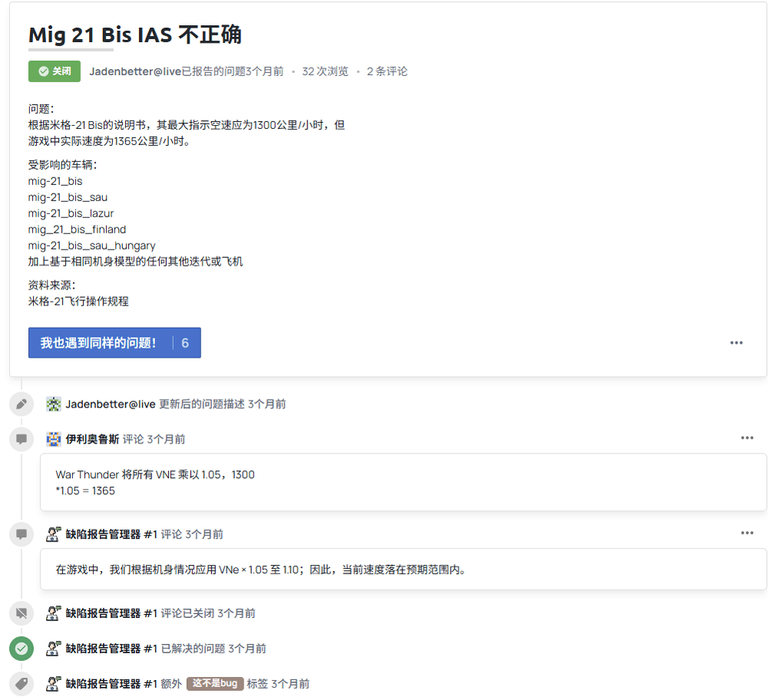Click the 缺陷报告管理器 #1 username
Image resolution: width=768 pixels, height=700 pixels.
(x=104, y=533)
